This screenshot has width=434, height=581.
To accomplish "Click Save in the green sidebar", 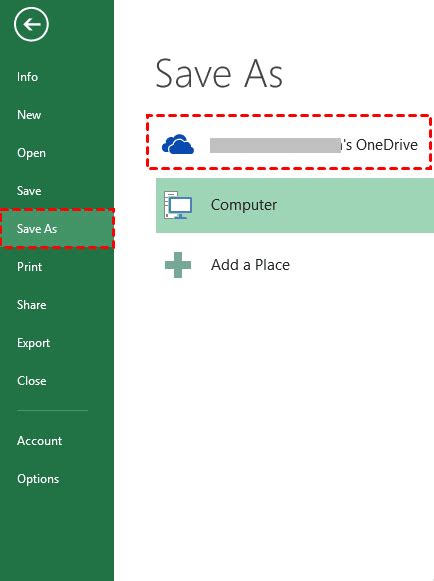I will click(x=29, y=191).
